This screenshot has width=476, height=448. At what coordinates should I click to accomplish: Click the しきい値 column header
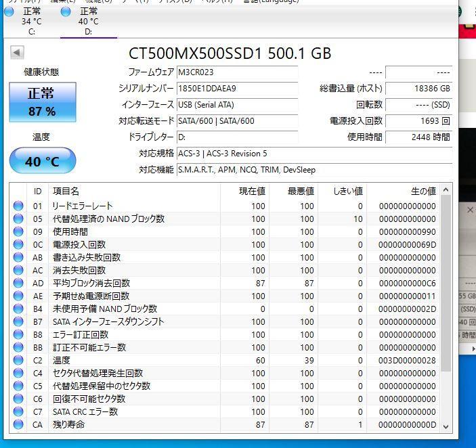pos(343,191)
